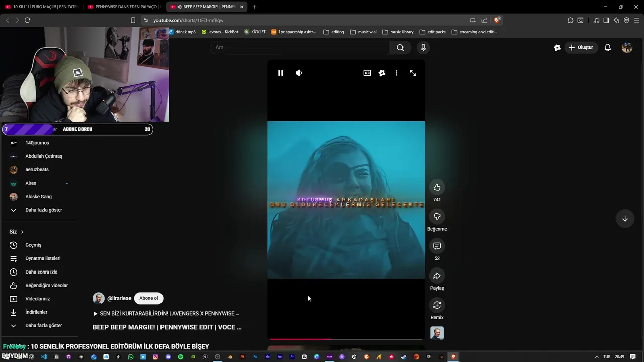Open Steam from the taskbar
The width and height of the screenshot is (644, 362).
[404, 357]
